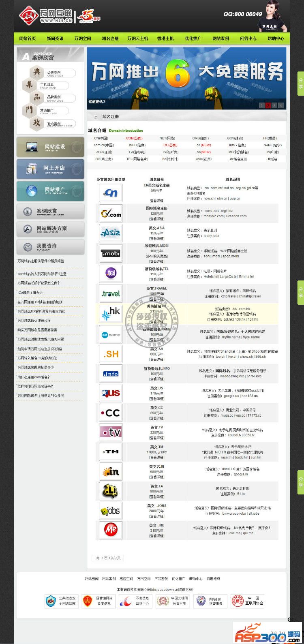
Task: Click the .COM(公司) domain link
Action: point(134,138)
